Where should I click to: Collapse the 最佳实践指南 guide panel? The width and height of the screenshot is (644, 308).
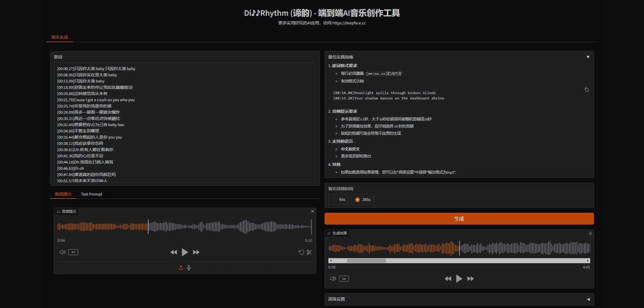588,57
